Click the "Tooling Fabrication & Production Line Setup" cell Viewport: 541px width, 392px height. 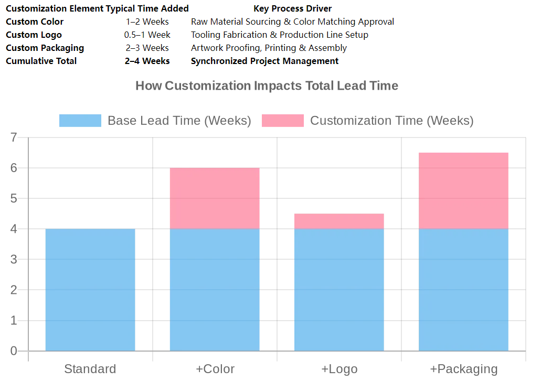pos(279,35)
